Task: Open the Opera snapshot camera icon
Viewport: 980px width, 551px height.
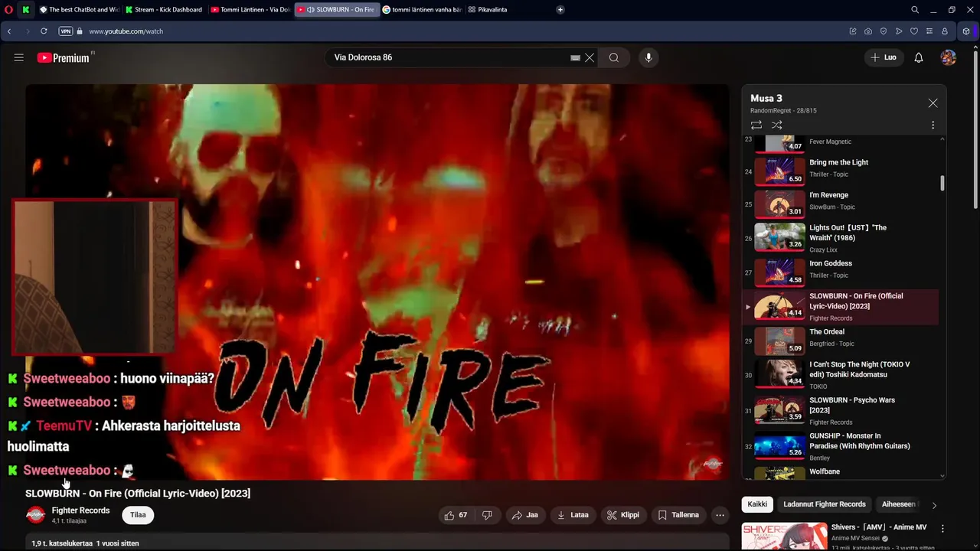Action: [x=868, y=31]
